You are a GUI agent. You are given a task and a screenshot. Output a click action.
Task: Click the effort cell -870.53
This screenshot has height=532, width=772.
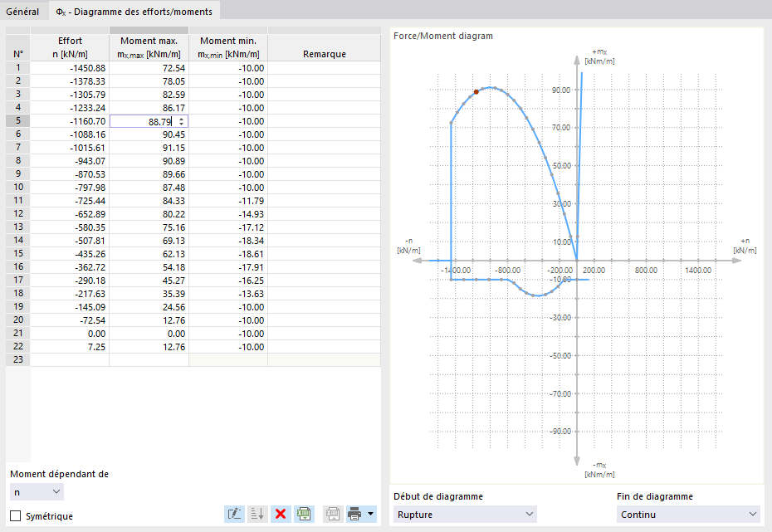pyautogui.click(x=70, y=174)
